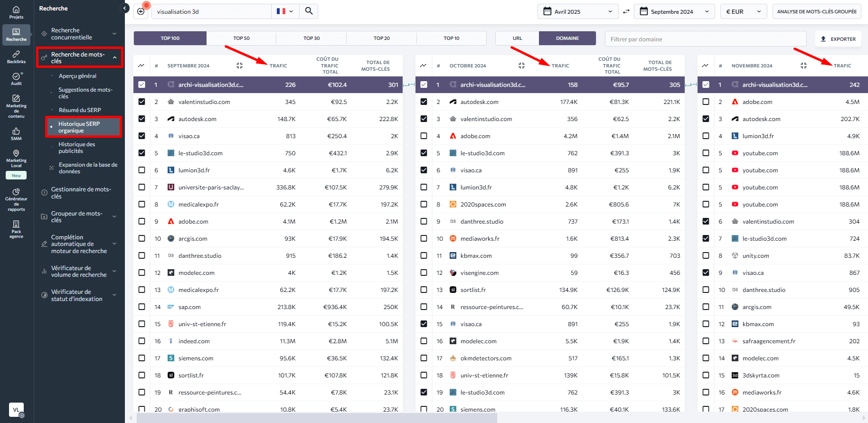868x423 pixels.
Task: Open the EUR currency dropdown
Action: [744, 11]
